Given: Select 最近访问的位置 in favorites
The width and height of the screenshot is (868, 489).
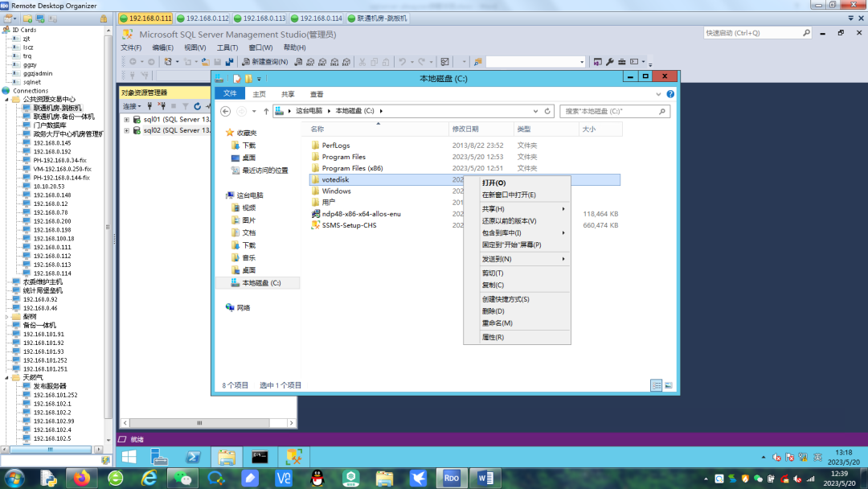Looking at the screenshot, I should coord(265,170).
